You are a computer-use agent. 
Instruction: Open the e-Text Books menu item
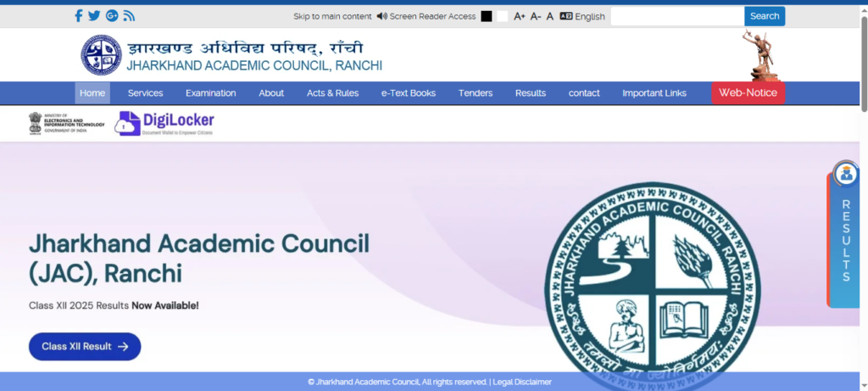point(408,93)
